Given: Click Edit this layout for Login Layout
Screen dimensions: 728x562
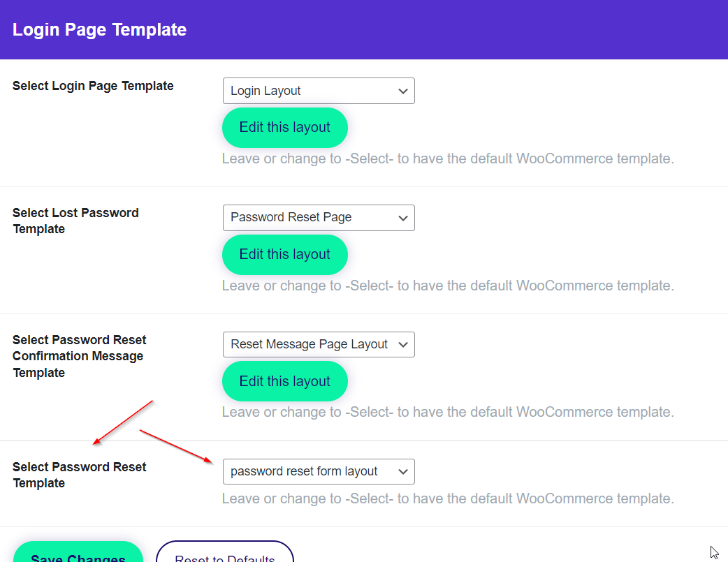Looking at the screenshot, I should point(284,128).
